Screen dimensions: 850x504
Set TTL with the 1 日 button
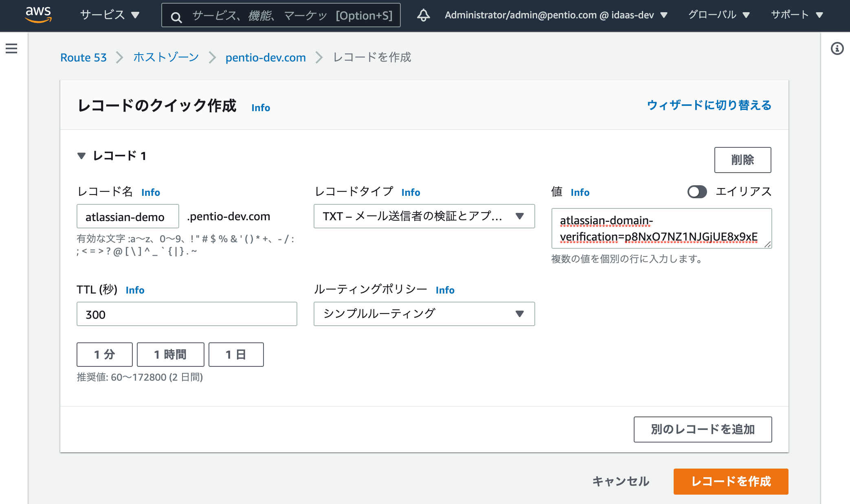[236, 355]
